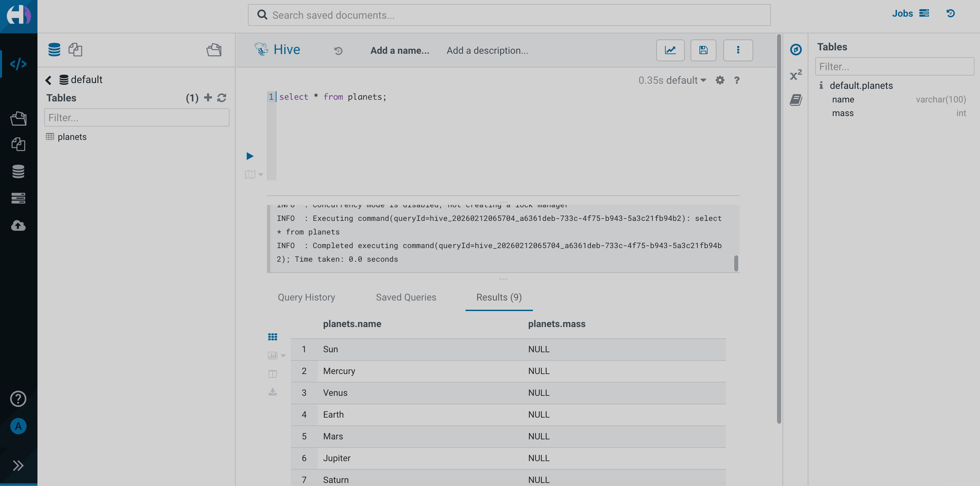The height and width of the screenshot is (486, 980).
Task: Run the Hive query with the play icon
Action: [250, 156]
